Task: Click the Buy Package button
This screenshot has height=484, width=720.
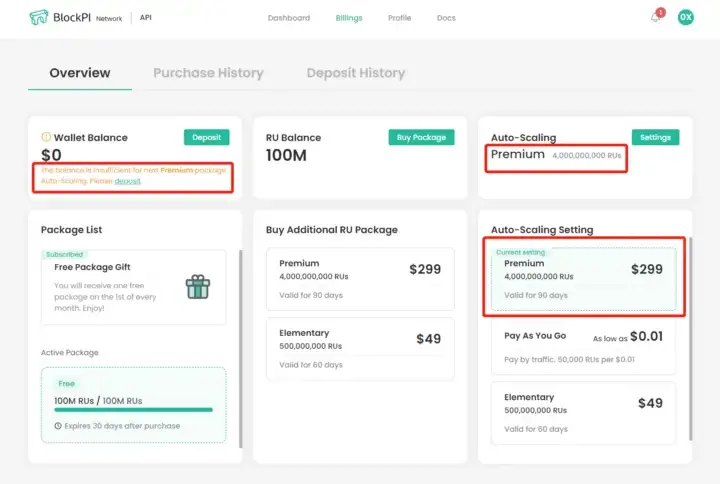Action: [x=422, y=137]
